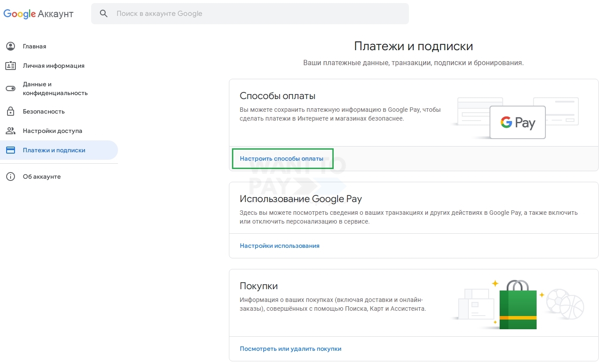600x364 pixels.
Task: Click the Об аккаунте info icon
Action: coord(10,176)
